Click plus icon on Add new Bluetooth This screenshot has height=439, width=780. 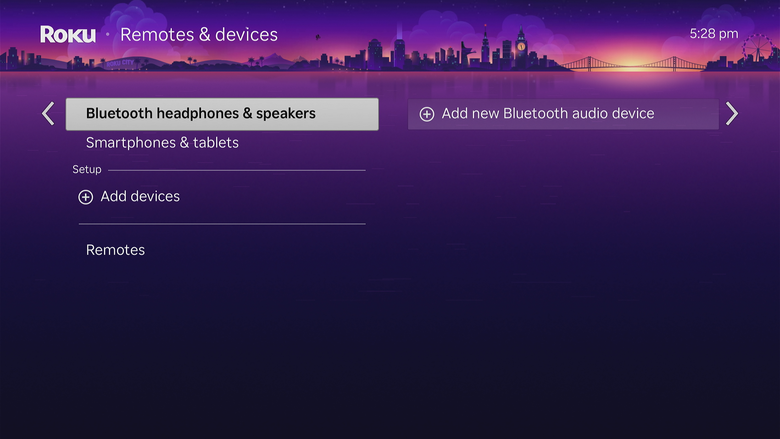point(426,114)
